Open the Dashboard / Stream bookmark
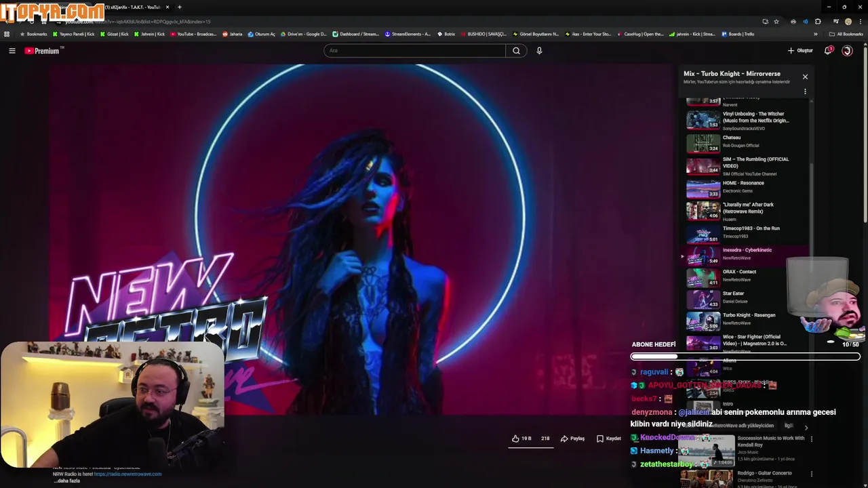 click(x=356, y=34)
